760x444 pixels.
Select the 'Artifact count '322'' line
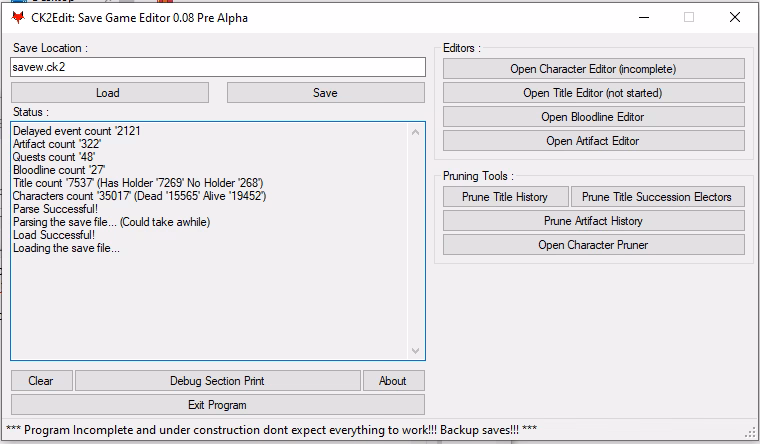pos(57,144)
